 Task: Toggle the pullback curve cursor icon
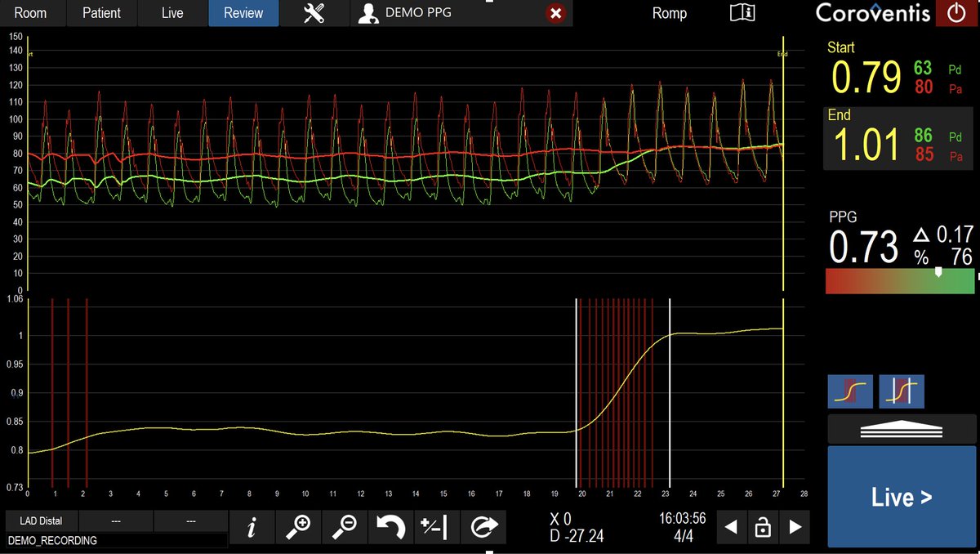pos(902,391)
